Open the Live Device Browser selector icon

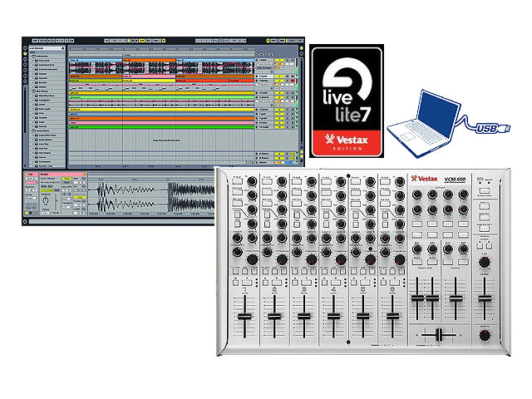click(25, 53)
